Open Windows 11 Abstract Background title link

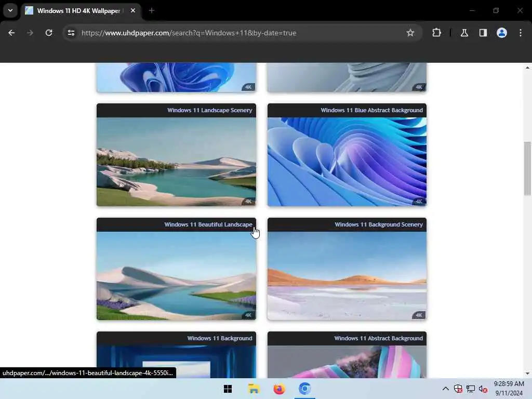click(378, 338)
